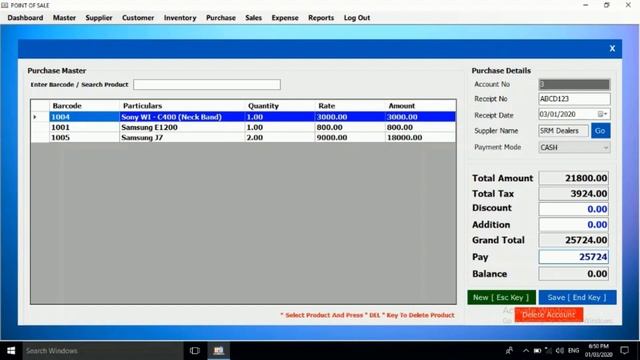Select the Samsung E1200 cell
Image resolution: width=640 pixels, height=360 pixels.
[x=182, y=127]
